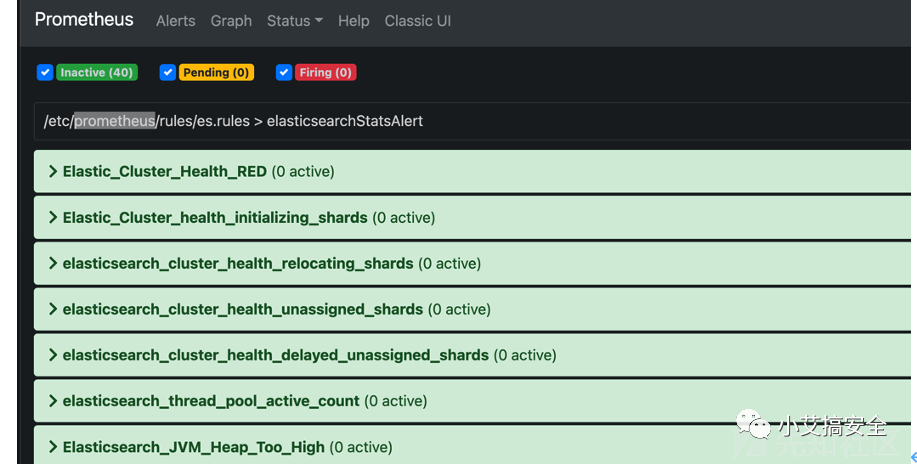Disable the Firing alerts checkbox
The height and width of the screenshot is (466, 917).
tap(284, 73)
